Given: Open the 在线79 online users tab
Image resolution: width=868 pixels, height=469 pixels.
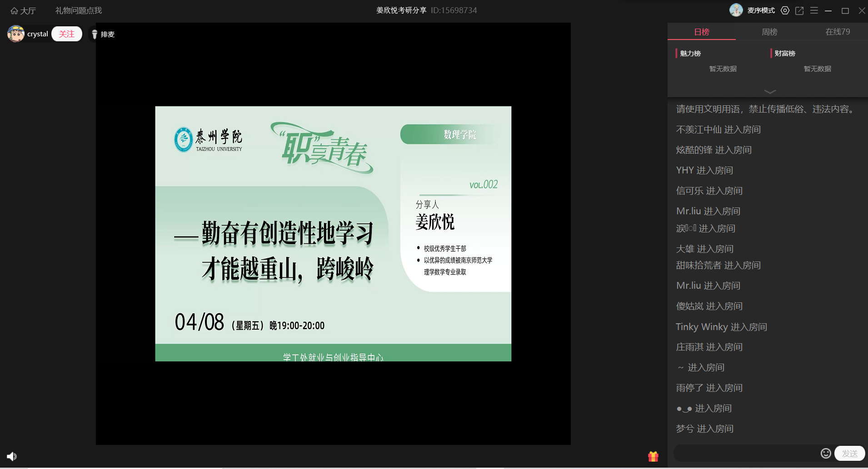Looking at the screenshot, I should (837, 32).
